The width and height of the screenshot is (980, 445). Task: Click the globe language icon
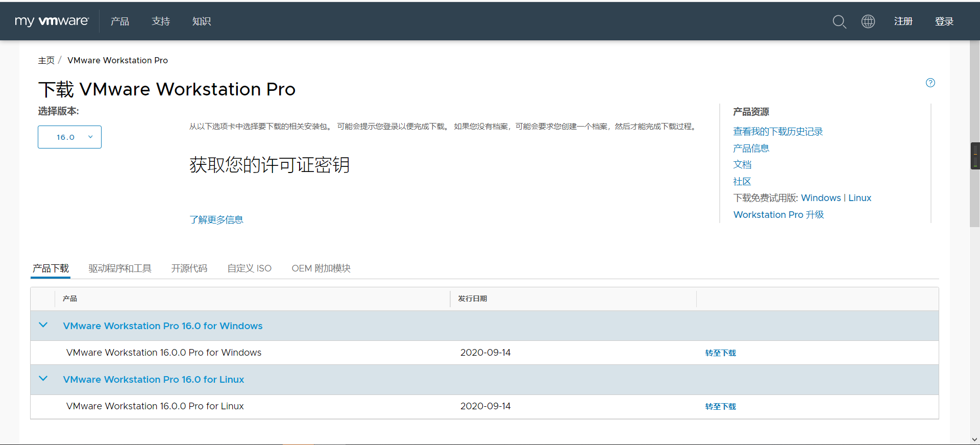pyautogui.click(x=868, y=21)
